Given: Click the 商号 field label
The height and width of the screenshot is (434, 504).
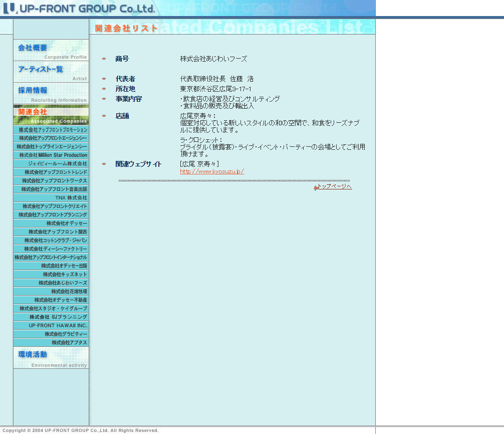Looking at the screenshot, I should pos(122,59).
